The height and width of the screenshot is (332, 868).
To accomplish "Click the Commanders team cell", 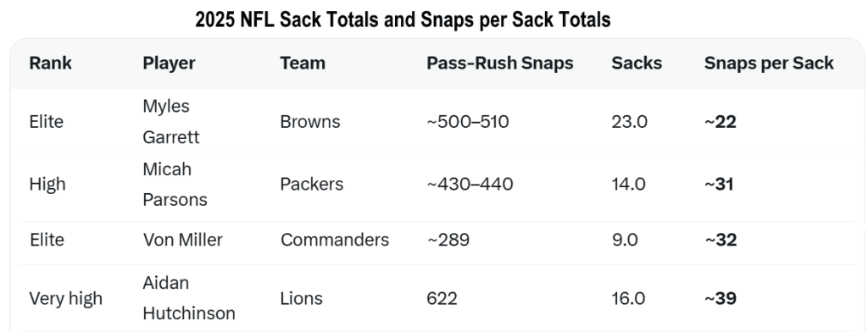I will tap(335, 240).
